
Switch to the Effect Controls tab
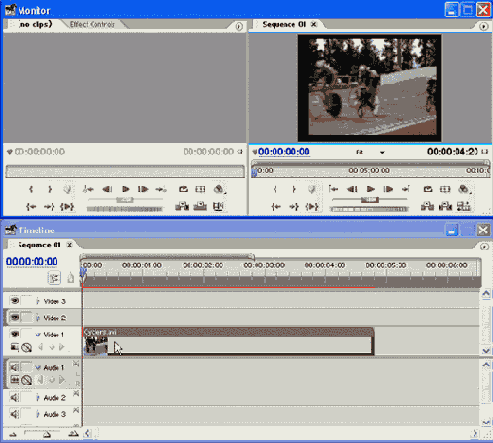pos(92,24)
